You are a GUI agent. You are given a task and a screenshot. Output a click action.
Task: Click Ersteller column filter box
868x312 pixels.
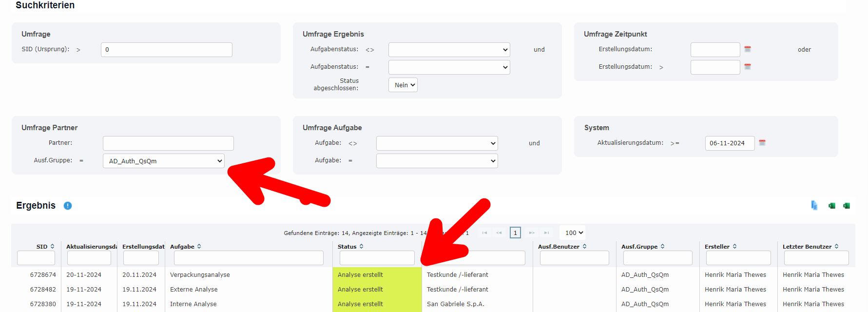point(738,258)
